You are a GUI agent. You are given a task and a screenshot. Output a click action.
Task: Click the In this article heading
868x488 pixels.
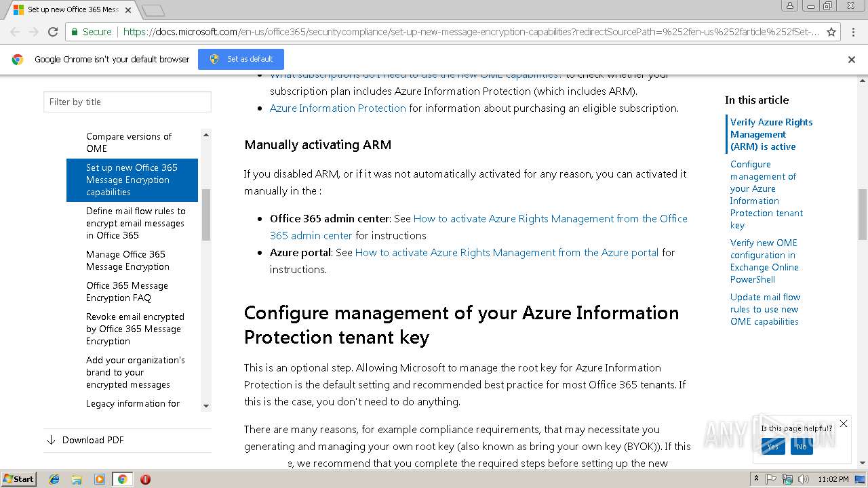757,100
